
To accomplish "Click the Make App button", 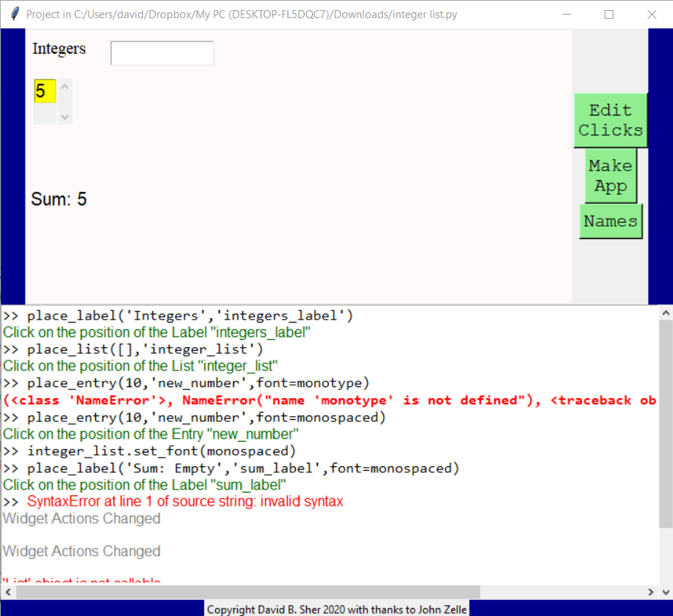I will [610, 176].
